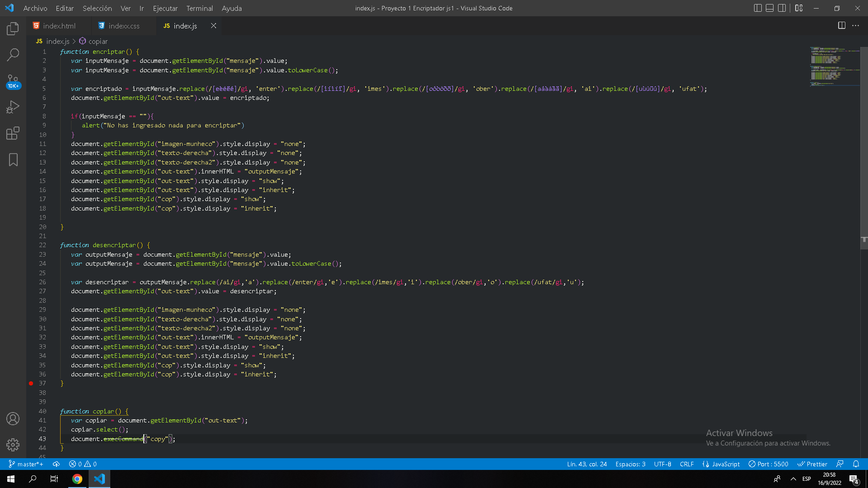
Task: Open the Accounts menu in the activity bar
Action: point(13,419)
